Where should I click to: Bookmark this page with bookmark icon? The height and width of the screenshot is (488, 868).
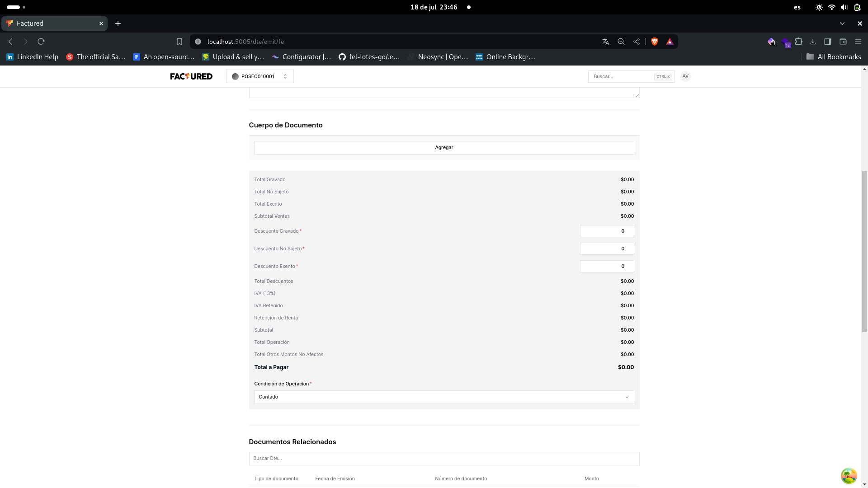pyautogui.click(x=179, y=42)
